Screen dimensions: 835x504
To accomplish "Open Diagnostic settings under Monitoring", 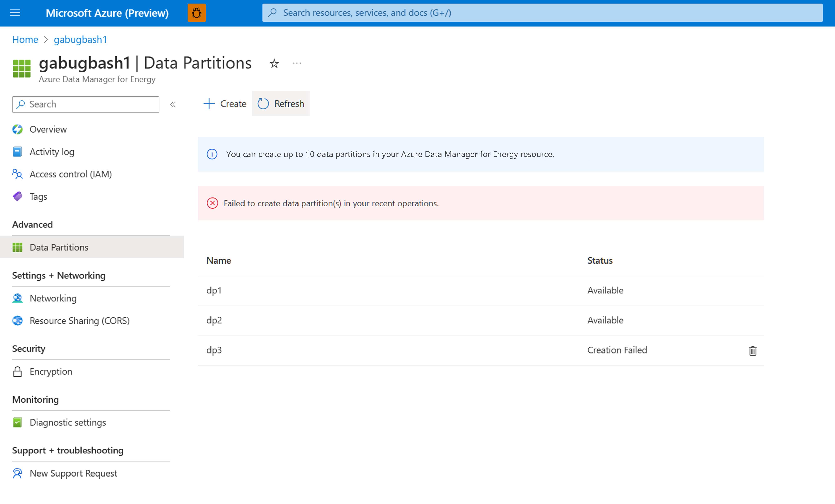I will point(68,422).
